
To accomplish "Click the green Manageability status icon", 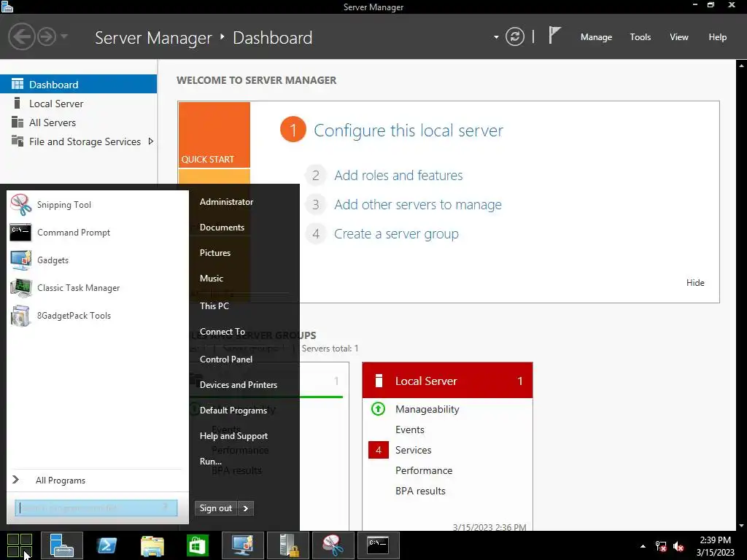I will click(378, 408).
